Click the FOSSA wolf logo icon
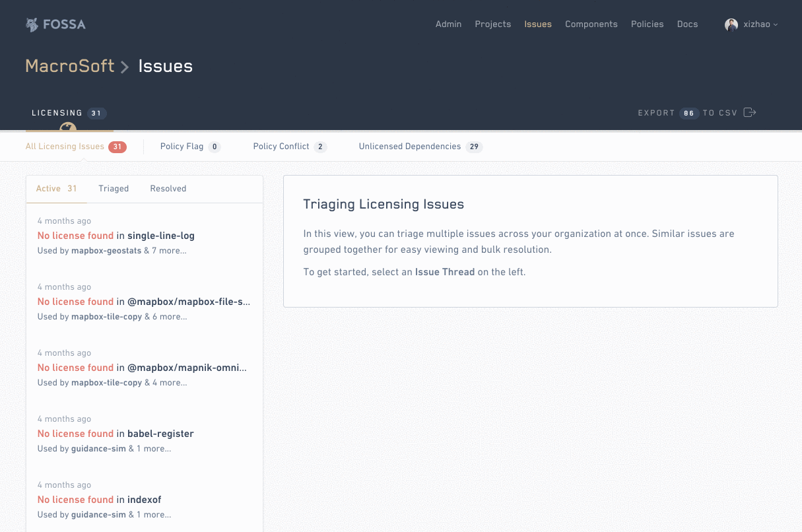The image size is (802, 532). tap(32, 24)
